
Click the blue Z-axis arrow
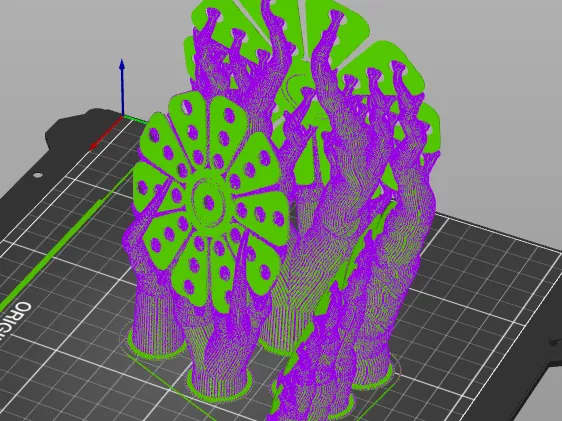122,87
